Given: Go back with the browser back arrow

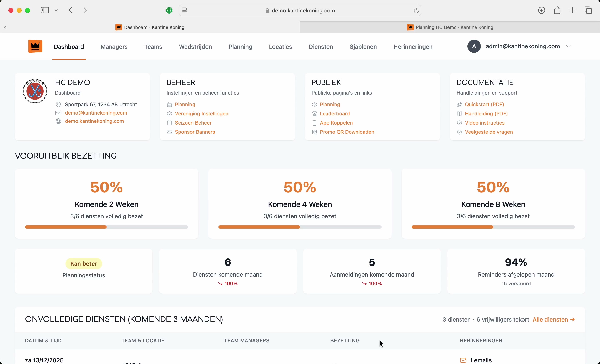Looking at the screenshot, I should pos(71,10).
